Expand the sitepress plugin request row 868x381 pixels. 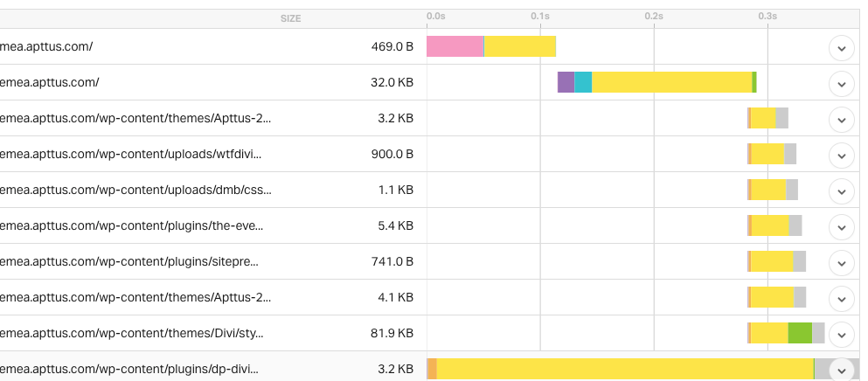(842, 263)
